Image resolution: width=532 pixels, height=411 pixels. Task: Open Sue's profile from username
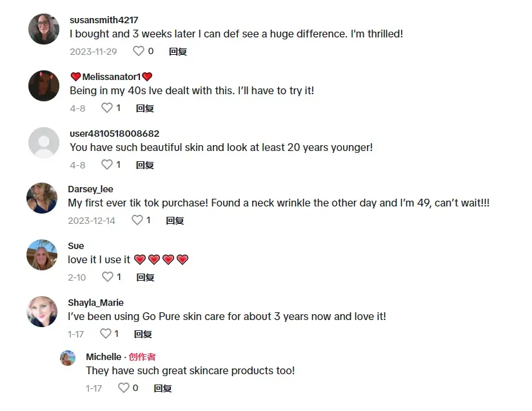point(76,246)
